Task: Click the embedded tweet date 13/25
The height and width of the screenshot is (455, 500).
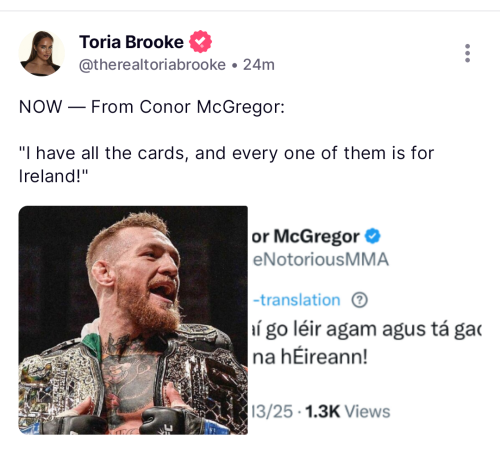Action: [x=272, y=411]
